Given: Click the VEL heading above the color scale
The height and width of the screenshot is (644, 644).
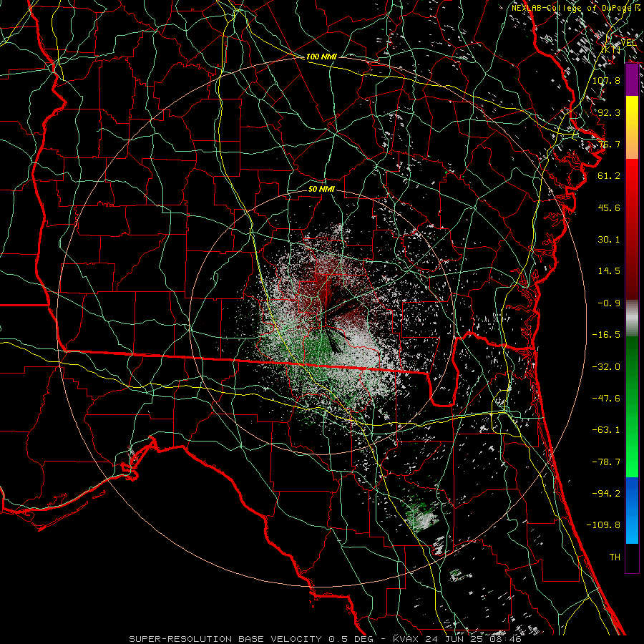Looking at the screenshot, I should coord(629,43).
